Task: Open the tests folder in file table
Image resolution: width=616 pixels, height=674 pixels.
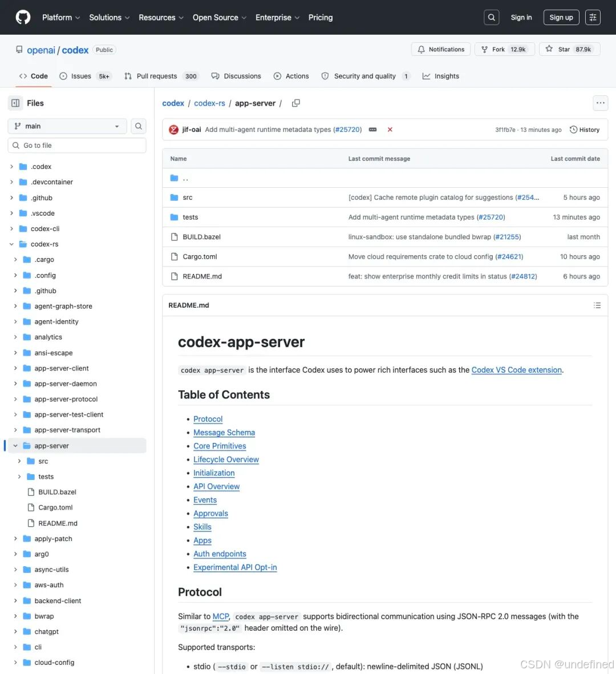Action: tap(191, 217)
